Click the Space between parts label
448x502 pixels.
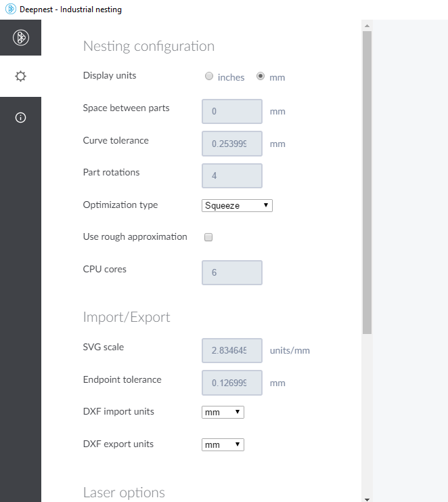click(126, 108)
